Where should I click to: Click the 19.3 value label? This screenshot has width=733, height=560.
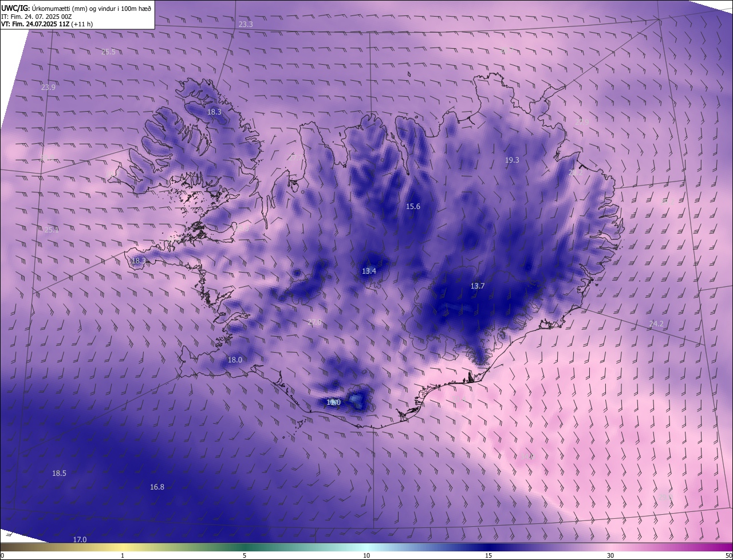[x=512, y=160]
